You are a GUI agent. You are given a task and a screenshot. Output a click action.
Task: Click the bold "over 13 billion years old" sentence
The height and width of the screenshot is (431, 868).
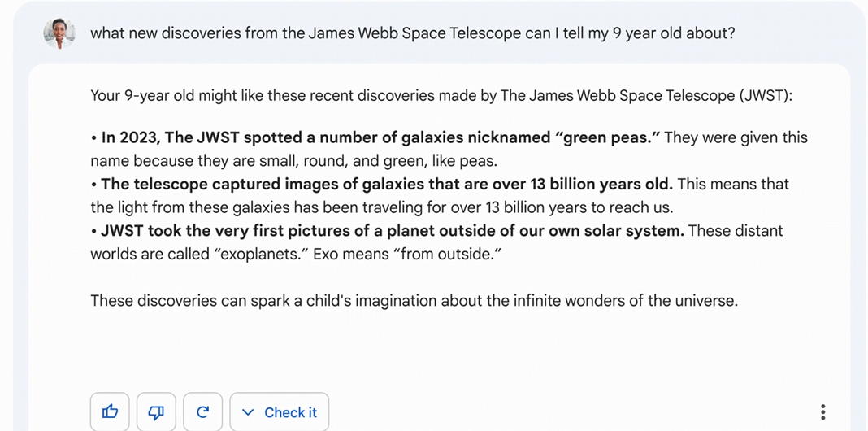click(x=387, y=184)
